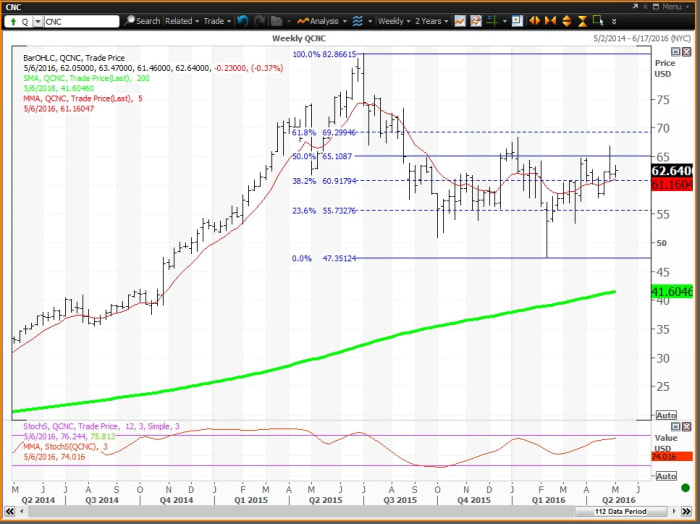Open the Trade dropdown menu
The width and height of the screenshot is (700, 524).
tap(217, 21)
